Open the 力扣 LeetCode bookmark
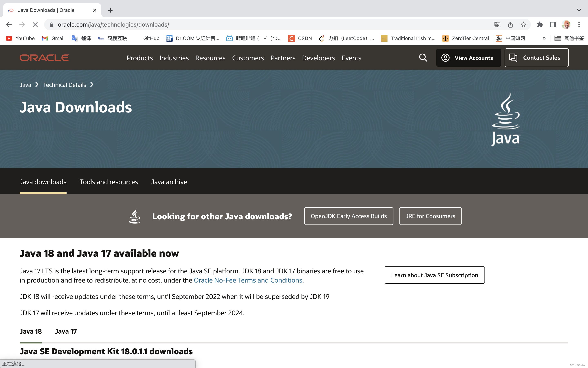The image size is (588, 368). point(346,38)
